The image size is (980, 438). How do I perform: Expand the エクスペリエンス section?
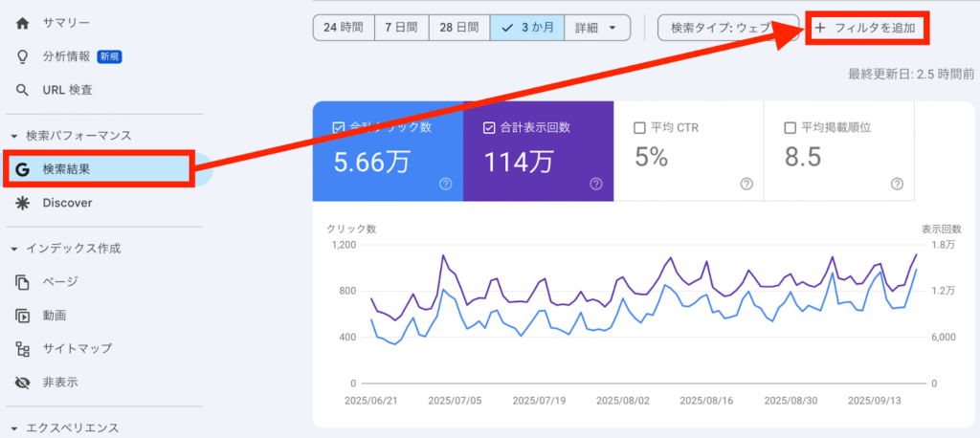click(14, 428)
